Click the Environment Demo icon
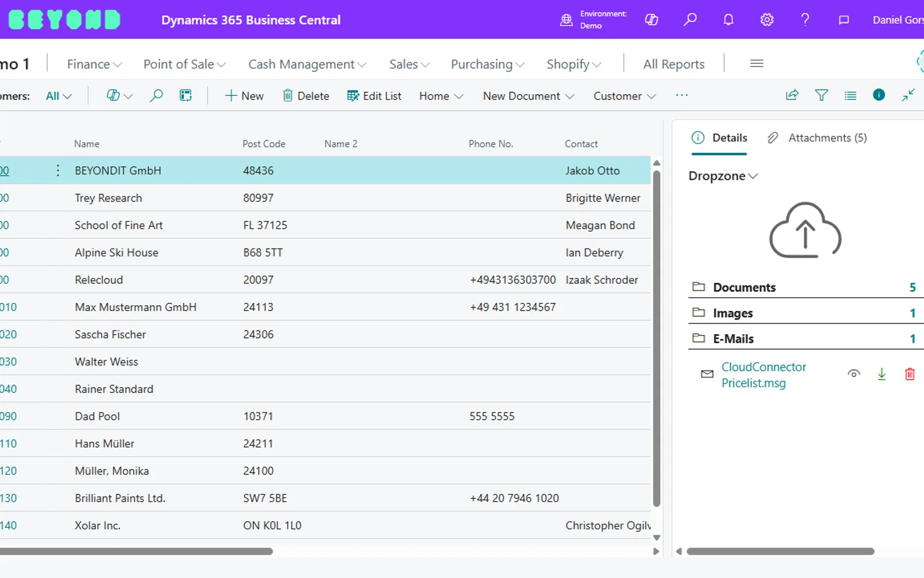 click(567, 20)
